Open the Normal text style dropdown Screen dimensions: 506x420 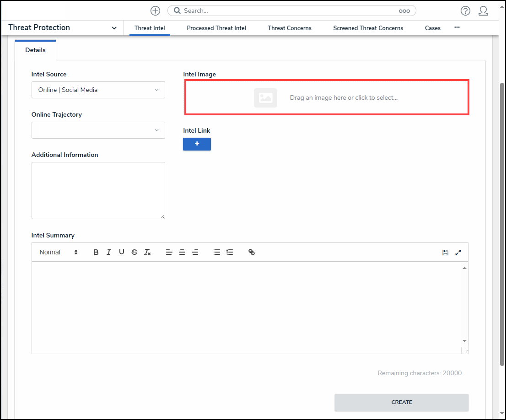click(x=58, y=252)
